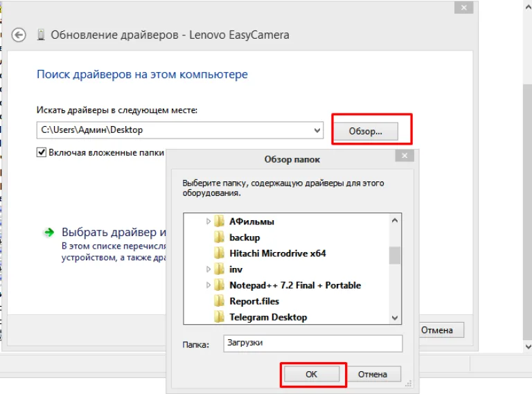
Task: Cancel the Обзор папок dialog
Action: click(x=373, y=374)
